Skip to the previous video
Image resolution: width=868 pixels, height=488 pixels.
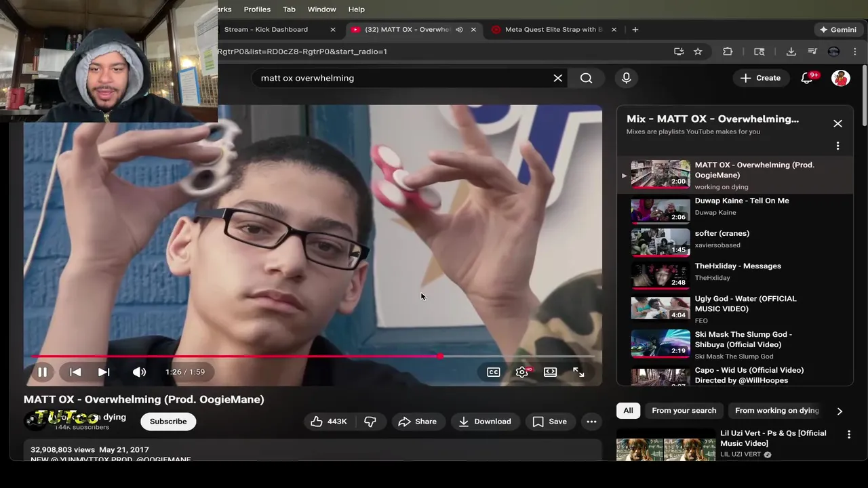click(x=75, y=372)
